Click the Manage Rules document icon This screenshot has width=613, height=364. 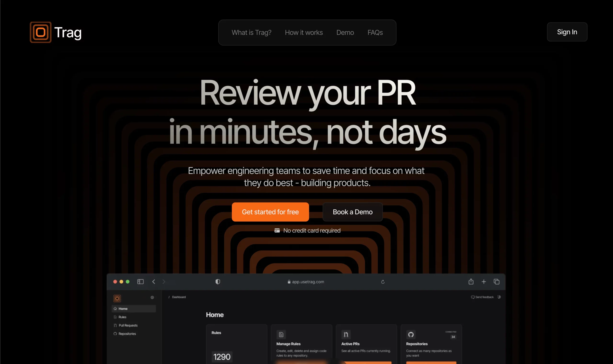[x=281, y=335]
